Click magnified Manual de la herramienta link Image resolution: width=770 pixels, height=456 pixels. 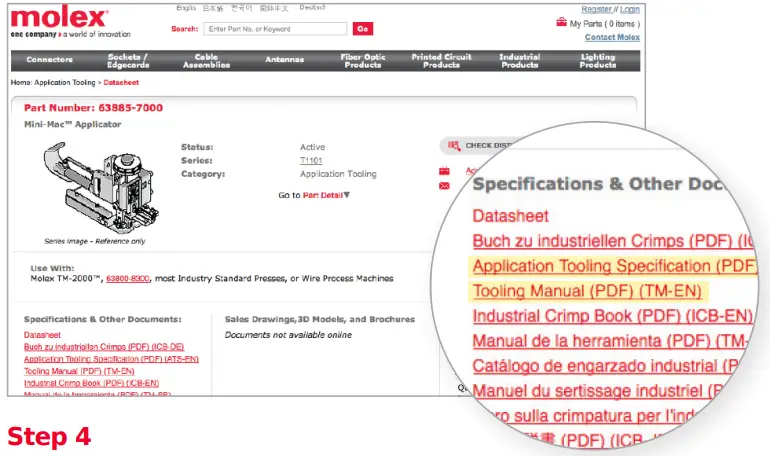coord(610,341)
